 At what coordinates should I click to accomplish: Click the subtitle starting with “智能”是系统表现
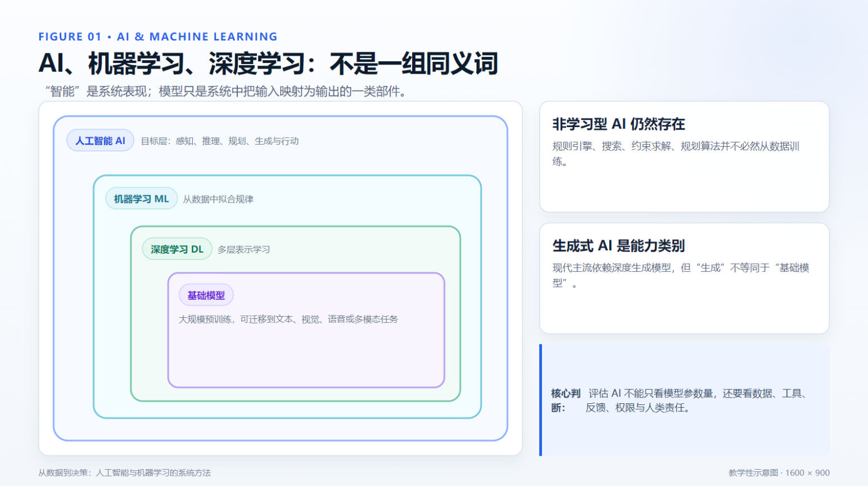(x=226, y=91)
